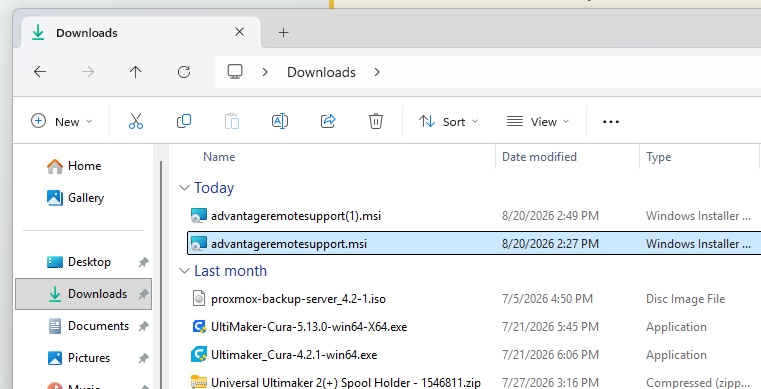
Task: Open a new tab with plus button
Action: 283,32
